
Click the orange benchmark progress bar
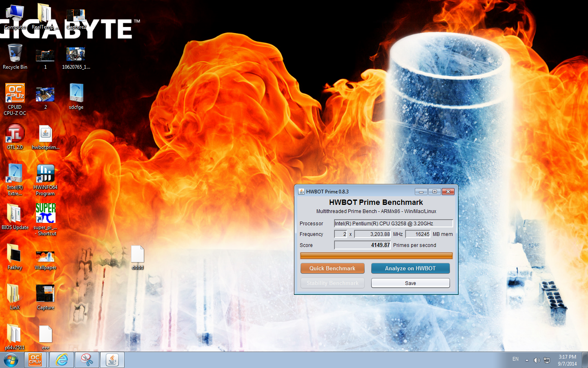click(x=376, y=256)
